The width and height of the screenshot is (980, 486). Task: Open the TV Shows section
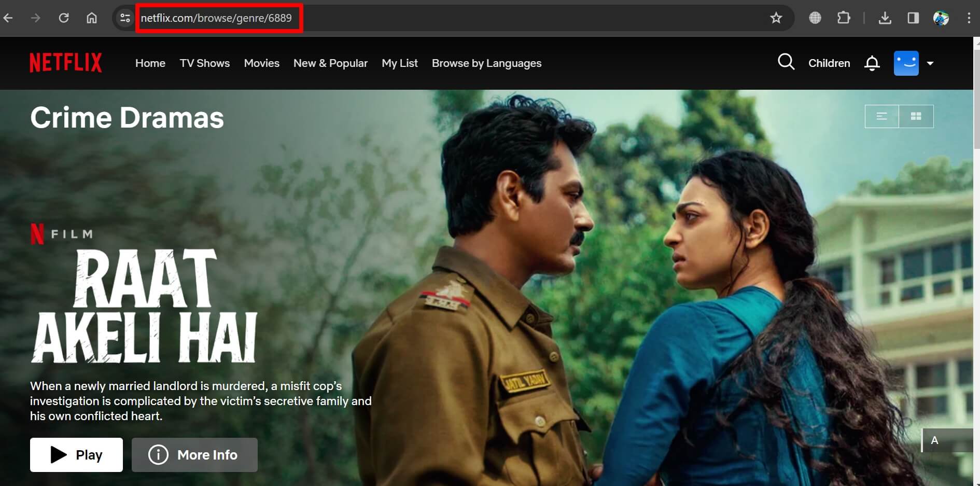(x=205, y=63)
